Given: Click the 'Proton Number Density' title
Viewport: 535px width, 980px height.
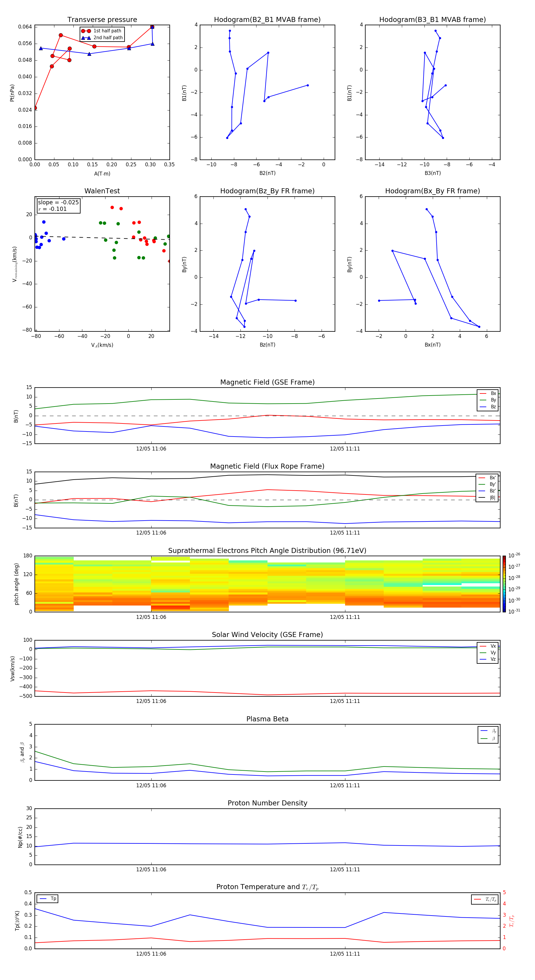Looking at the screenshot, I should coord(267,803).
